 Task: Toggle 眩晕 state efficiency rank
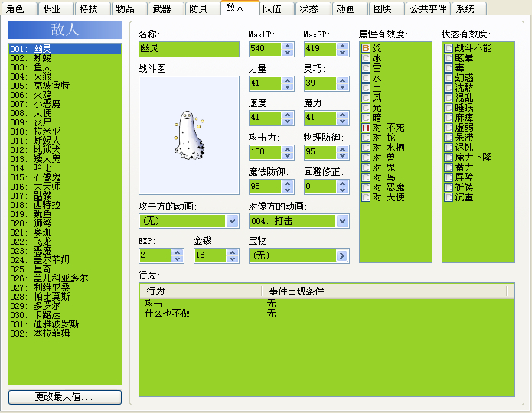click(449, 58)
